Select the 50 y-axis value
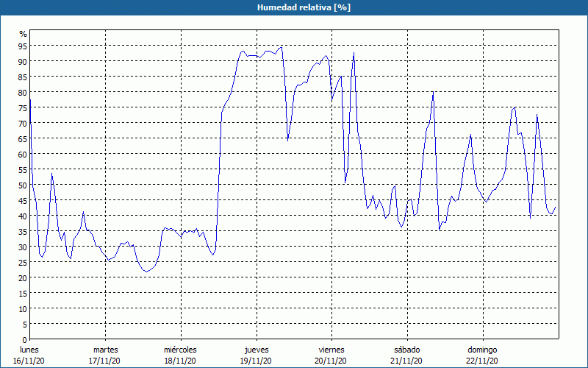Image resolution: width=588 pixels, height=368 pixels. point(23,185)
